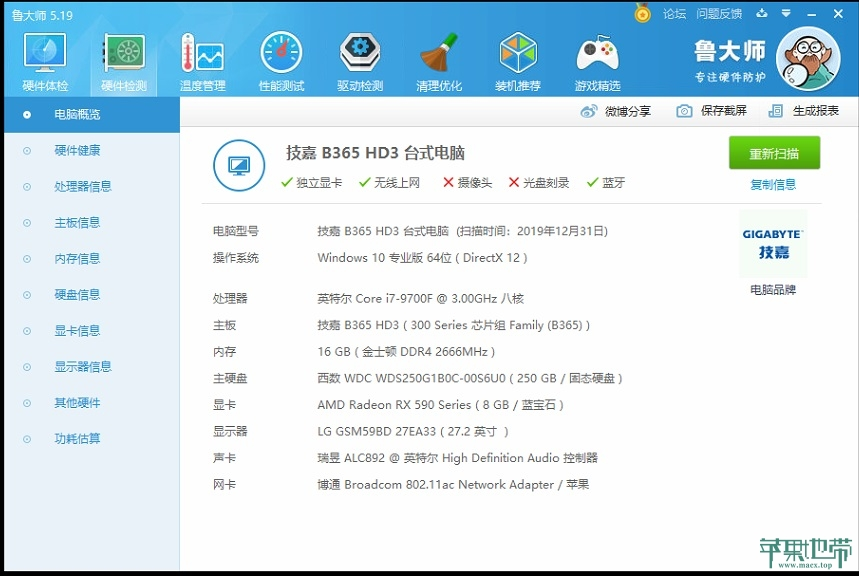Click the 300 Series motherboard value
The image size is (859, 576).
[x=454, y=325]
